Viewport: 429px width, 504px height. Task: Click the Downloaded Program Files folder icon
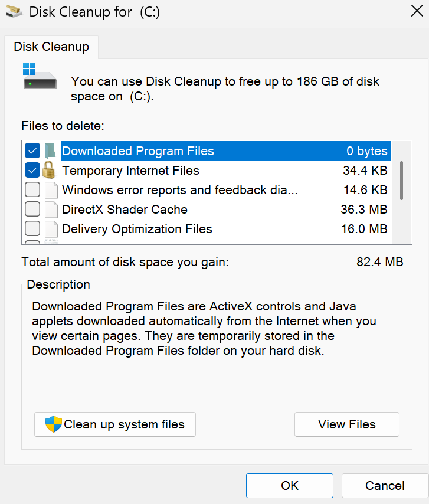(x=51, y=151)
